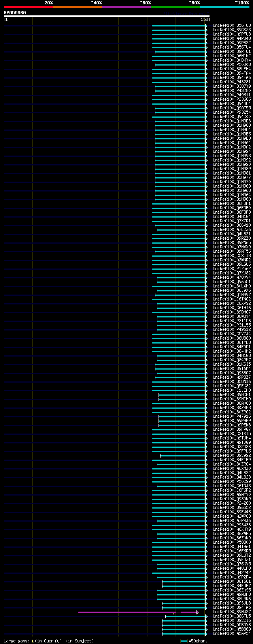Click the UniRef100_Q9AT55 label
The width and height of the screenshot is (253, 644).
tap(232, 108)
